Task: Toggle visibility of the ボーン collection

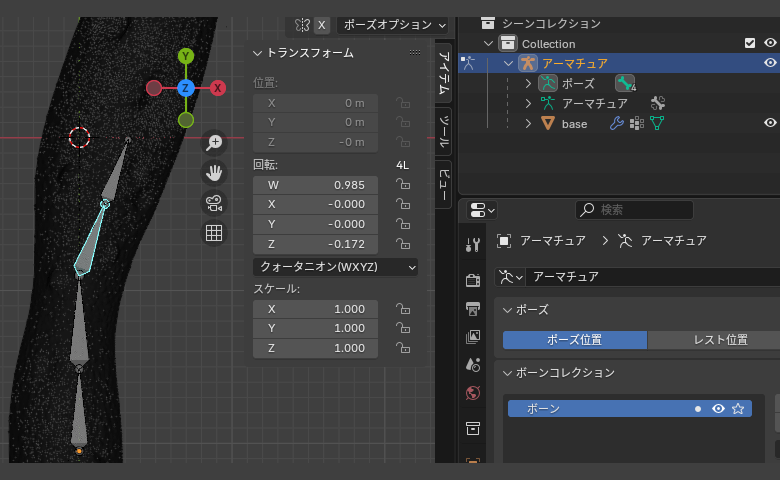Action: (718, 409)
